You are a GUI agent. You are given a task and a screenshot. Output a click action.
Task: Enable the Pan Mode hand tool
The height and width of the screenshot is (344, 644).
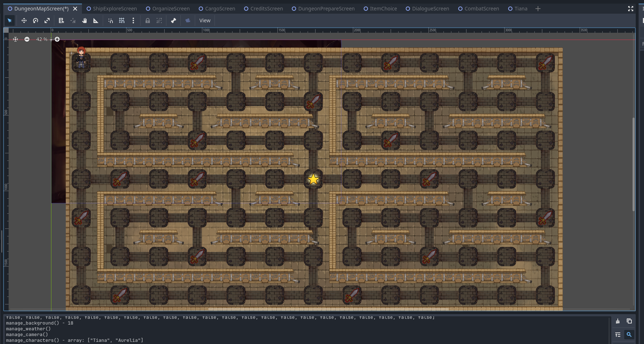pos(84,21)
